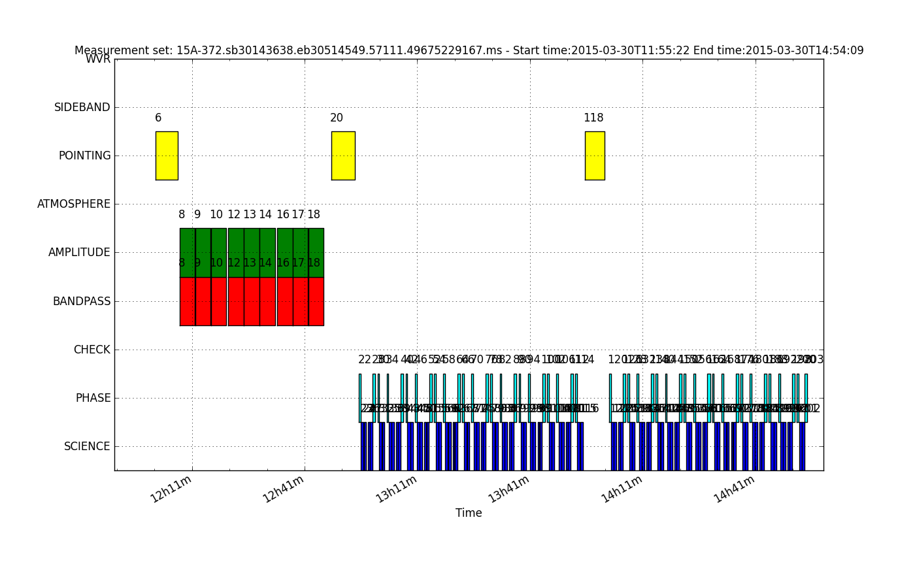Click the yellow POINTING bar for scan 6

(167, 155)
